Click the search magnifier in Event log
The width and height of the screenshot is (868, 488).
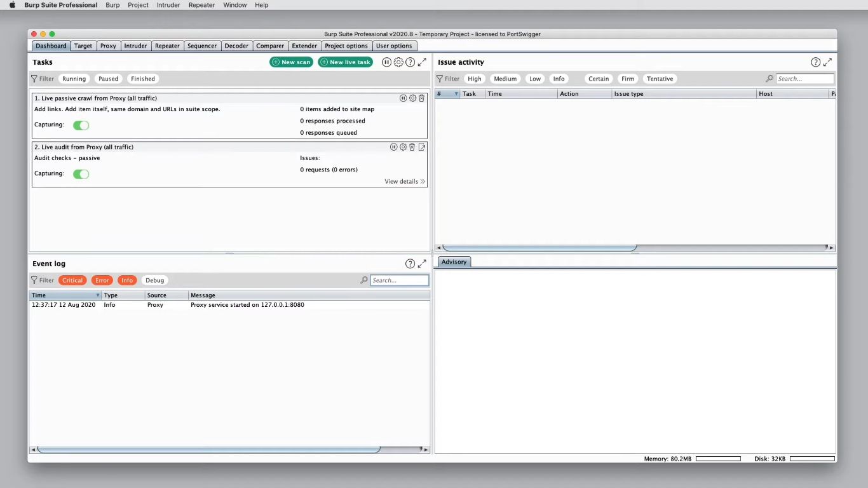pyautogui.click(x=363, y=280)
